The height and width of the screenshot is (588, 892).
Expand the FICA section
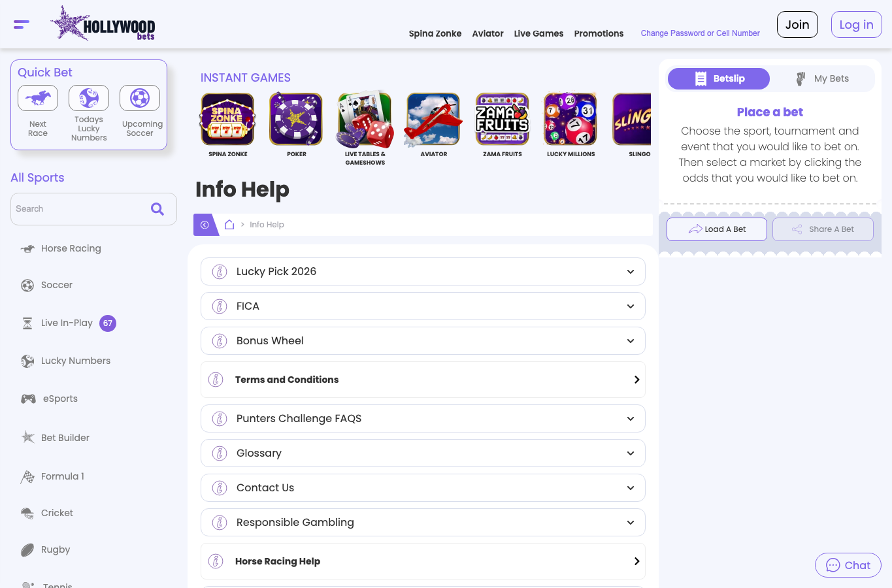423,306
